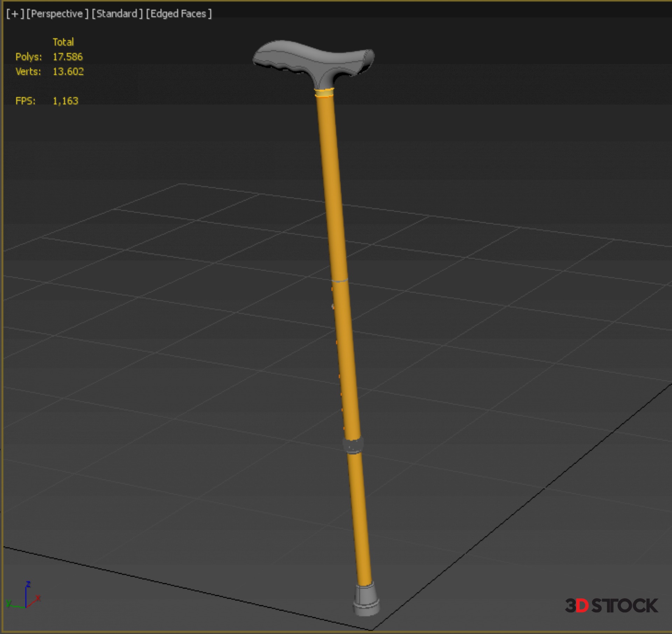Click the FPS value 1,163

(65, 101)
